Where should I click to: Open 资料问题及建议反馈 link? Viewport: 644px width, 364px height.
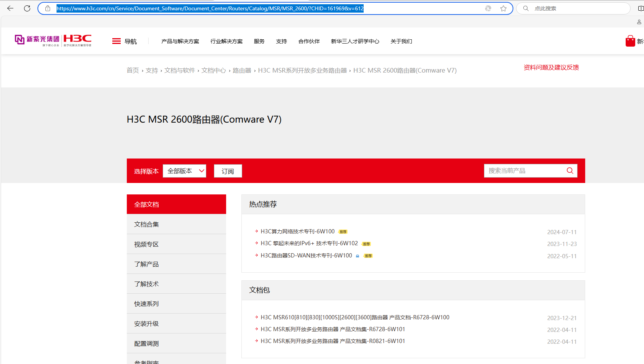pos(551,68)
